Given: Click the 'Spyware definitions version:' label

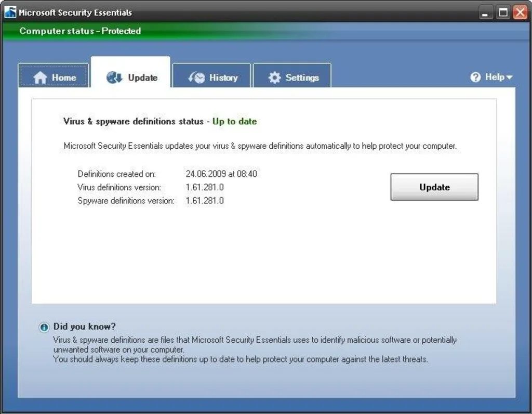Looking at the screenshot, I should 126,201.
